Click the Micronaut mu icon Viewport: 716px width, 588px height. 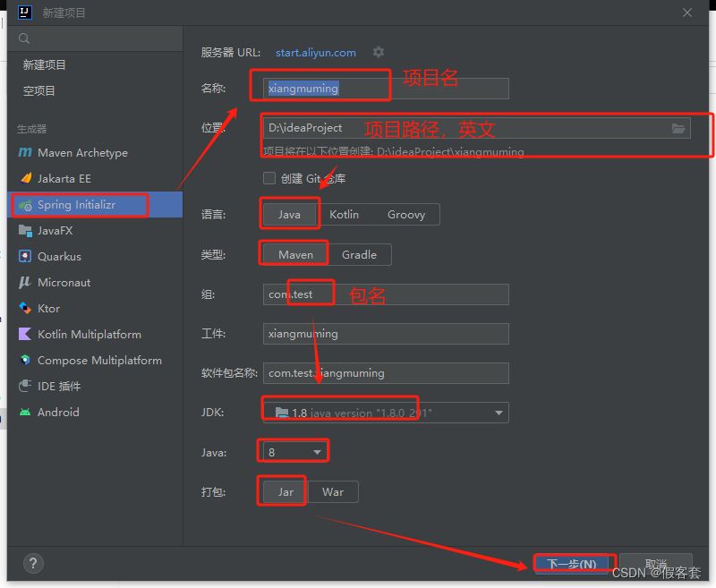[25, 282]
